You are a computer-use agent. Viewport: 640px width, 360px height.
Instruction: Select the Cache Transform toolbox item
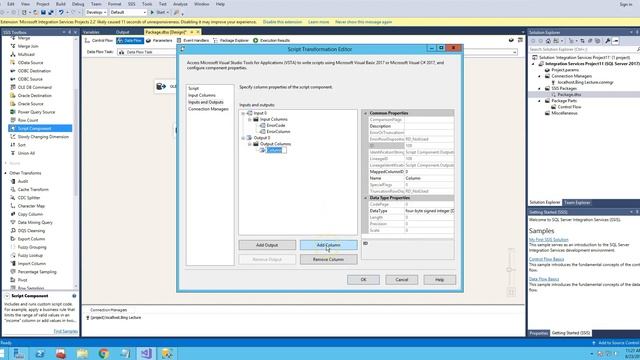click(x=33, y=190)
